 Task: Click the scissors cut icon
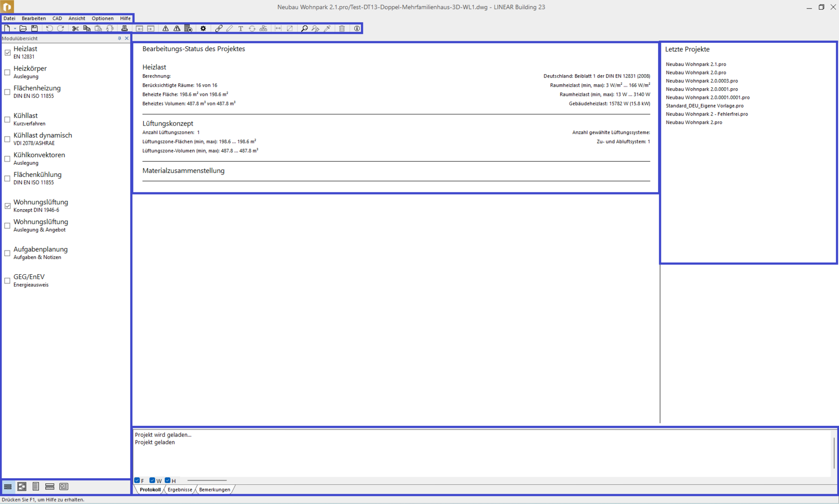pyautogui.click(x=75, y=29)
